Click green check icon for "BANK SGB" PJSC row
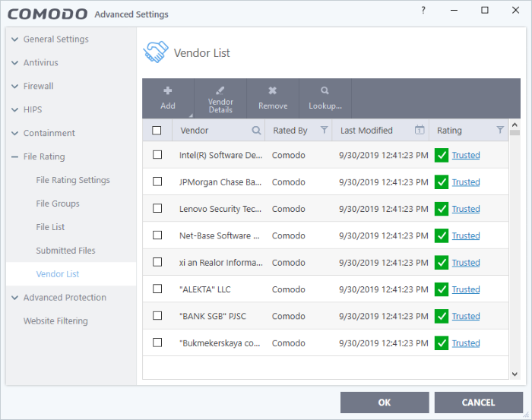532x420 pixels. pyautogui.click(x=442, y=316)
